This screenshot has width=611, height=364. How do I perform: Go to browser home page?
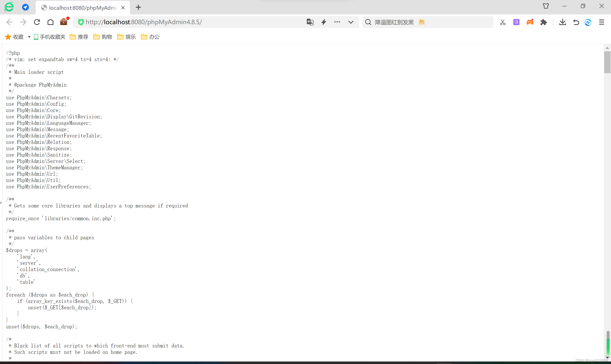(x=50, y=22)
